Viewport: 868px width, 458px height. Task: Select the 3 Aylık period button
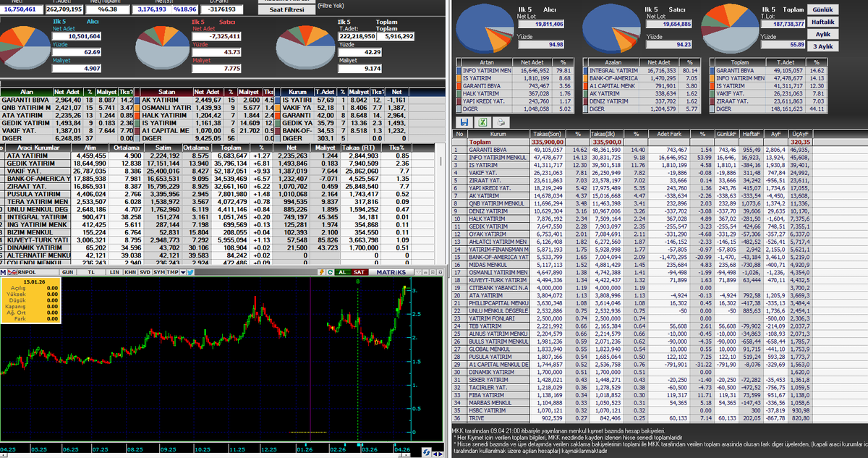pyautogui.click(x=824, y=46)
